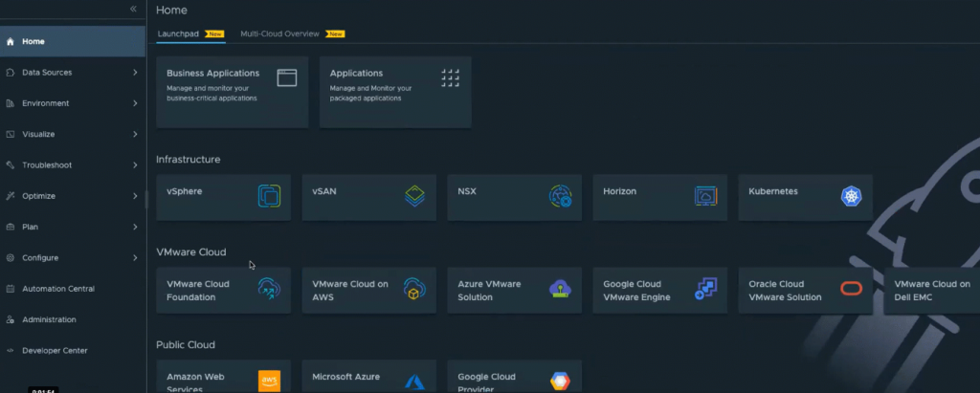
Task: Click the Oracle Cloud red oval icon
Action: coord(851,290)
